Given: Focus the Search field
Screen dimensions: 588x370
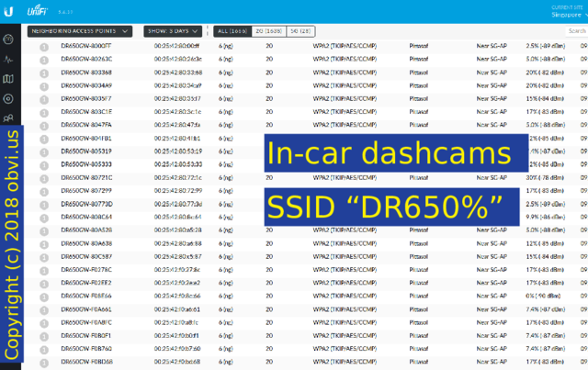Looking at the screenshot, I should (577, 31).
